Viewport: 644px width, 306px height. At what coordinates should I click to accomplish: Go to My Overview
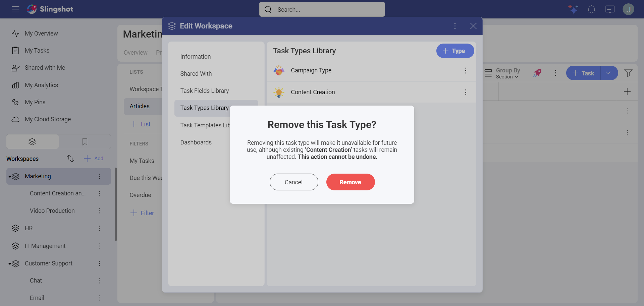[x=41, y=34]
